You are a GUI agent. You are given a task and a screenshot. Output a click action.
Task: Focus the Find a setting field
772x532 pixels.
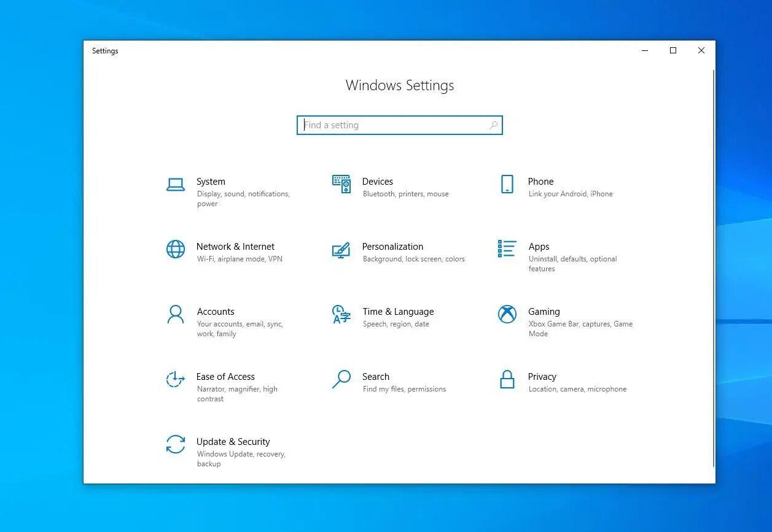[x=400, y=125]
